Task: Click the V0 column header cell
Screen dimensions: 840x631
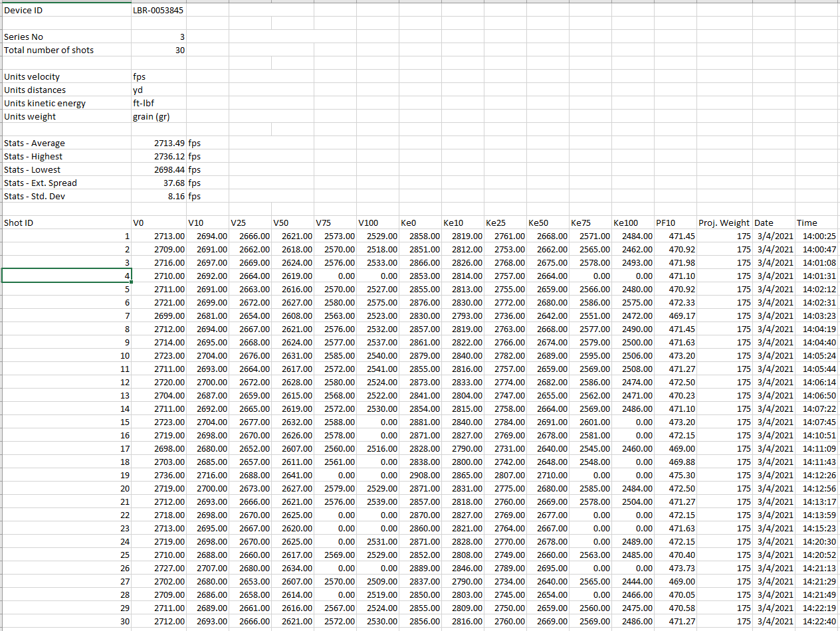Action: pyautogui.click(x=139, y=223)
